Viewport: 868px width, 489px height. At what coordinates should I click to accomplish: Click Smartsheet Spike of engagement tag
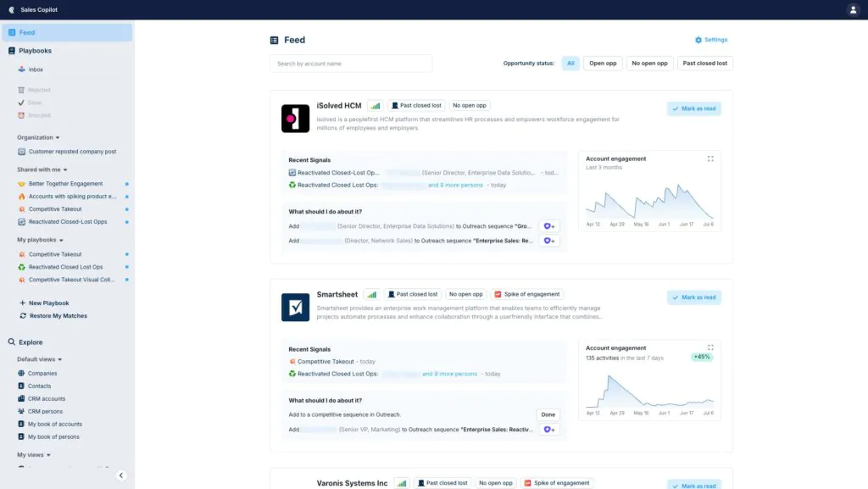click(527, 294)
